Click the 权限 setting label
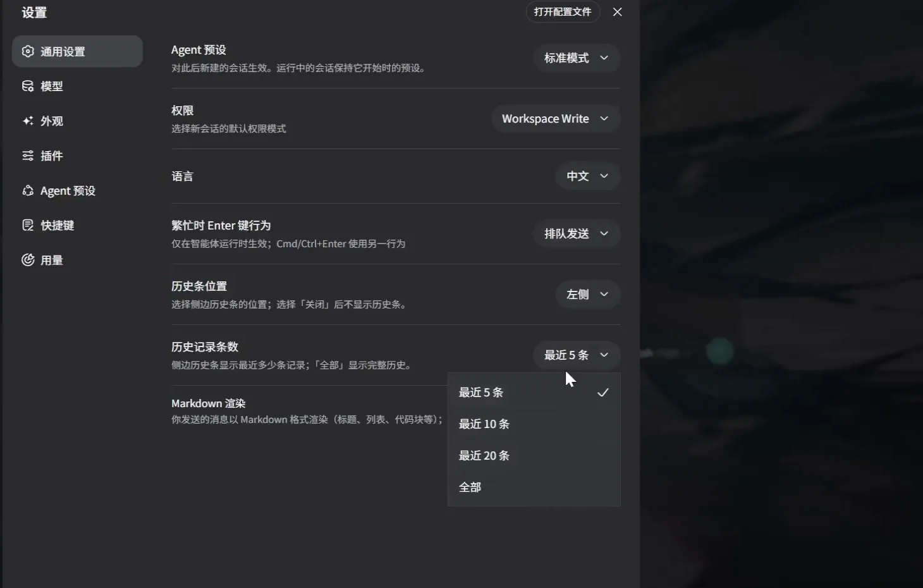The image size is (923, 588). [183, 110]
